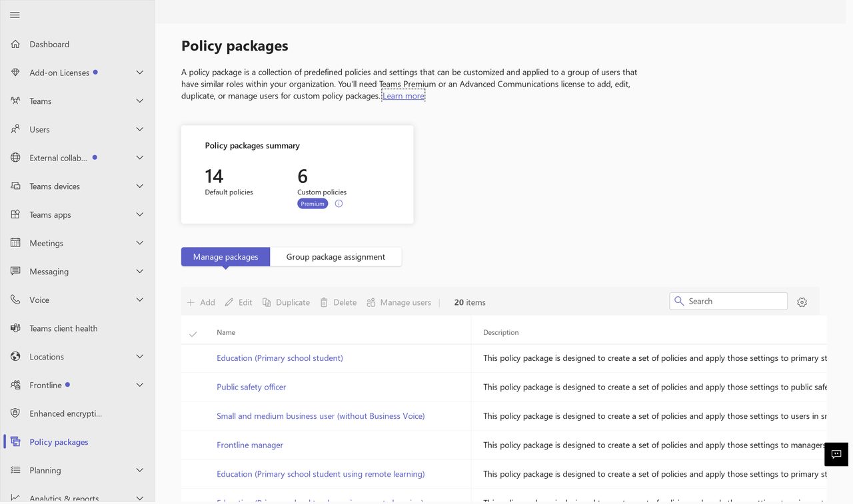Click the Locations globe icon
The width and height of the screenshot is (853, 504).
click(15, 356)
